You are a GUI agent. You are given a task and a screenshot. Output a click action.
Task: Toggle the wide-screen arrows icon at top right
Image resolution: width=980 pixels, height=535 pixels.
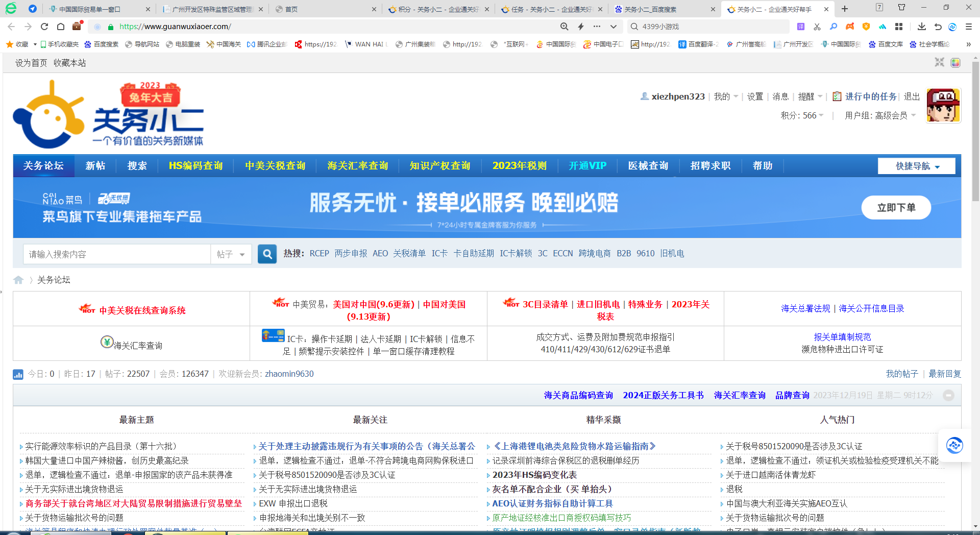939,62
